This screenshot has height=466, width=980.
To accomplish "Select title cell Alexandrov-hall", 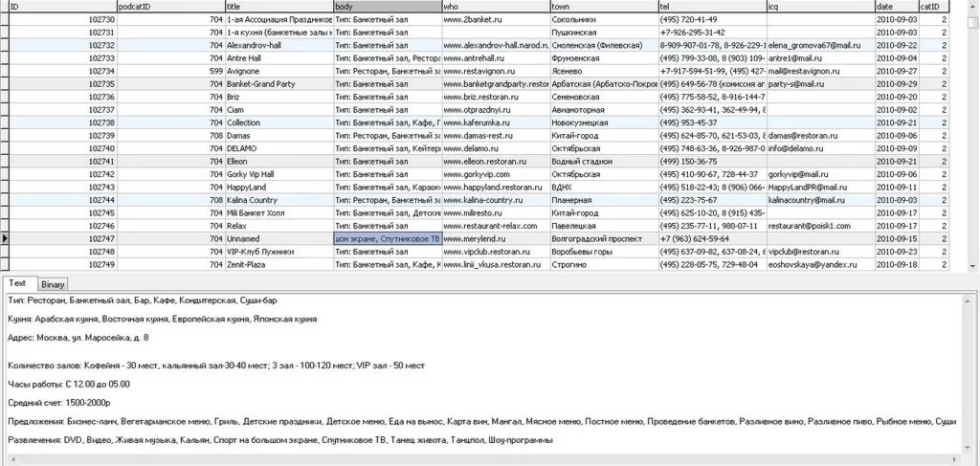I will pos(278,46).
